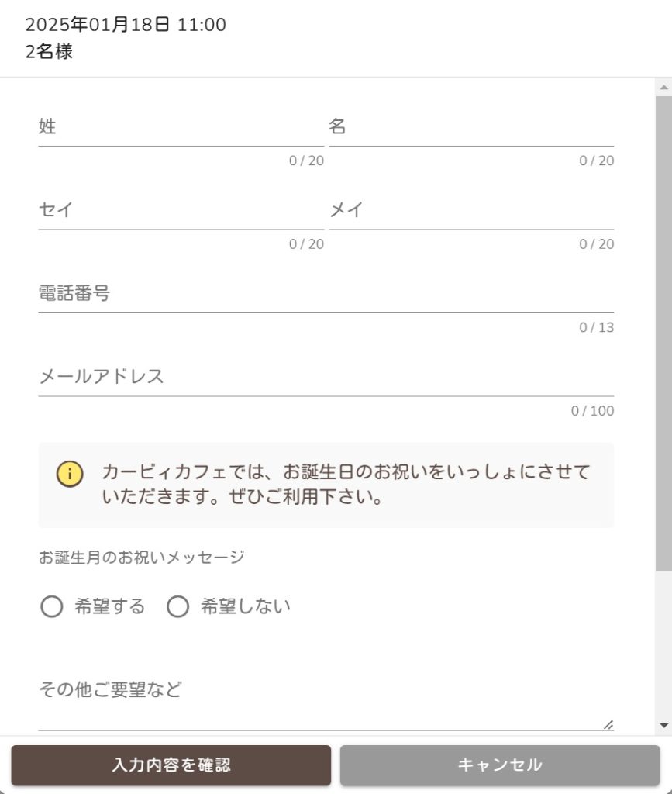The width and height of the screenshot is (672, 794).
Task: Click the resize handle of the requests textarea
Action: point(608,725)
